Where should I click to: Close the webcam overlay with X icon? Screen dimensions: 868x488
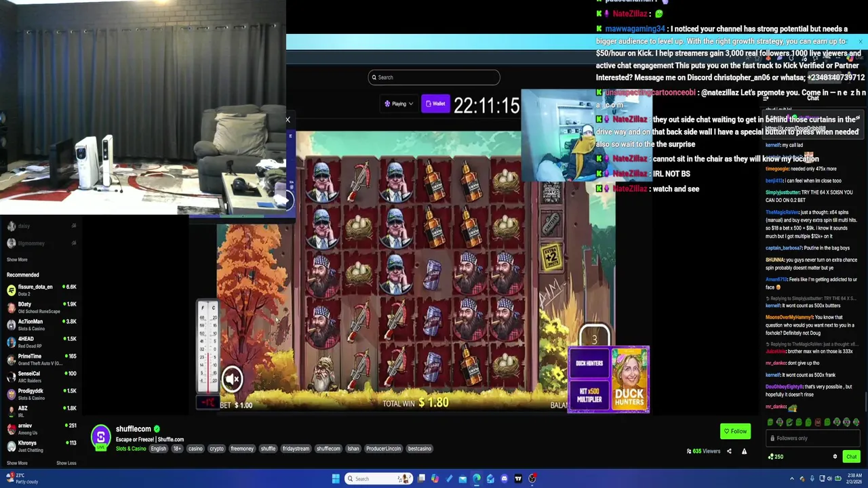point(288,120)
